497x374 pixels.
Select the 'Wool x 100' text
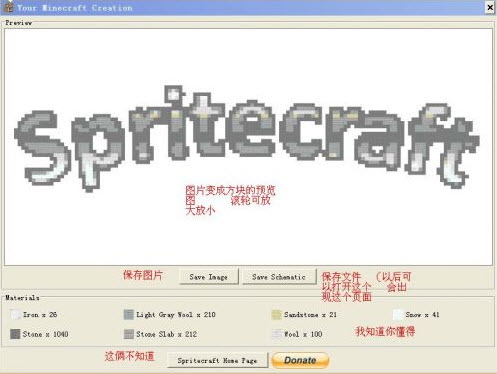[303, 334]
